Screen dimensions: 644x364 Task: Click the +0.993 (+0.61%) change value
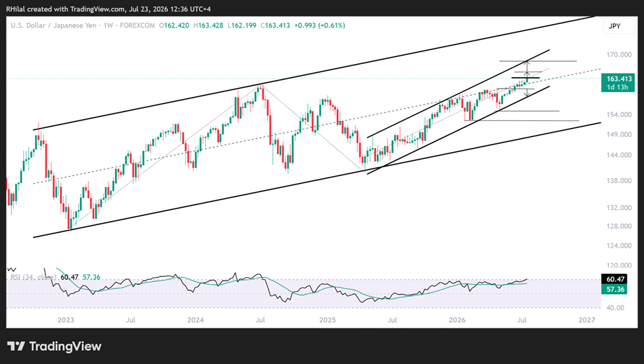pyautogui.click(x=320, y=25)
